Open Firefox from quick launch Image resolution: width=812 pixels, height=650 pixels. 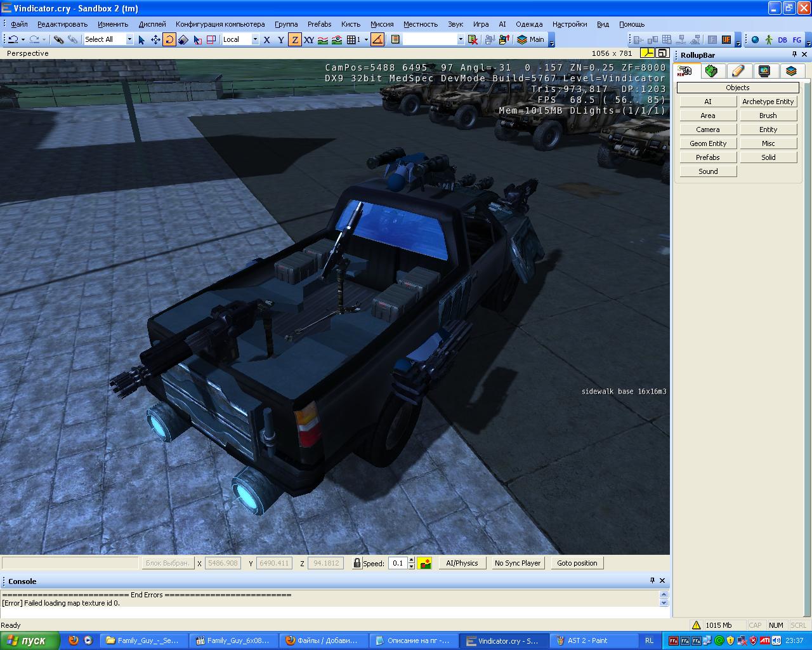(74, 640)
